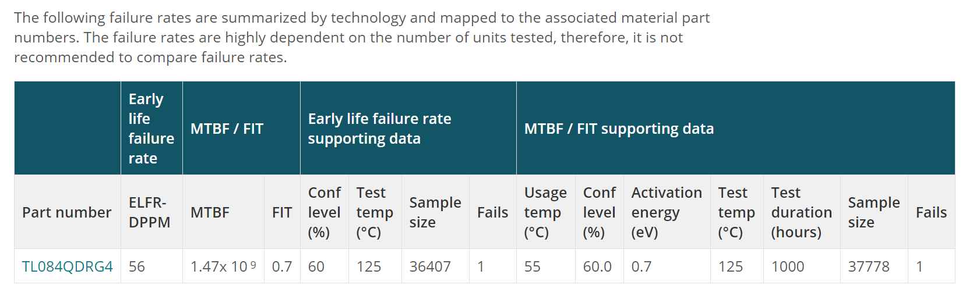
Task: Click the early life sample size value 36407
Action: [x=430, y=267]
